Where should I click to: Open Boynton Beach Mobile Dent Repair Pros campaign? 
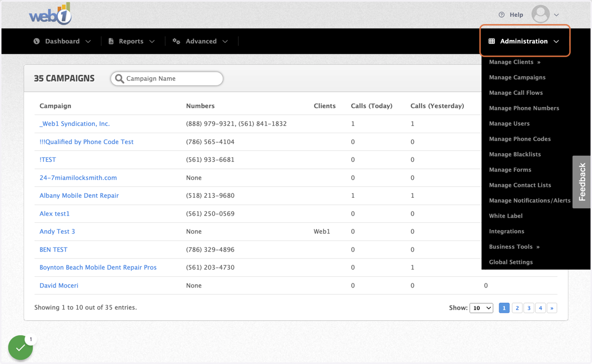98,267
